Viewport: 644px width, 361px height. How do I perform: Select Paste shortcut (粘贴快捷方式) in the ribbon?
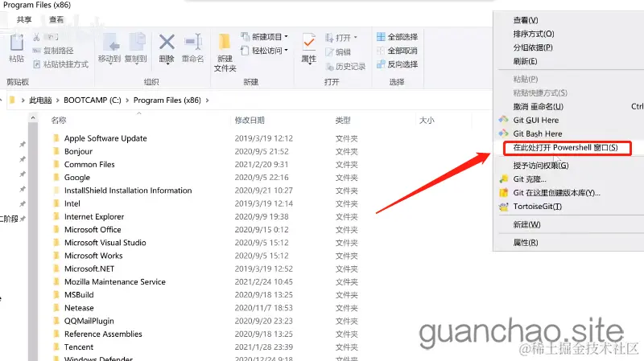[61, 64]
